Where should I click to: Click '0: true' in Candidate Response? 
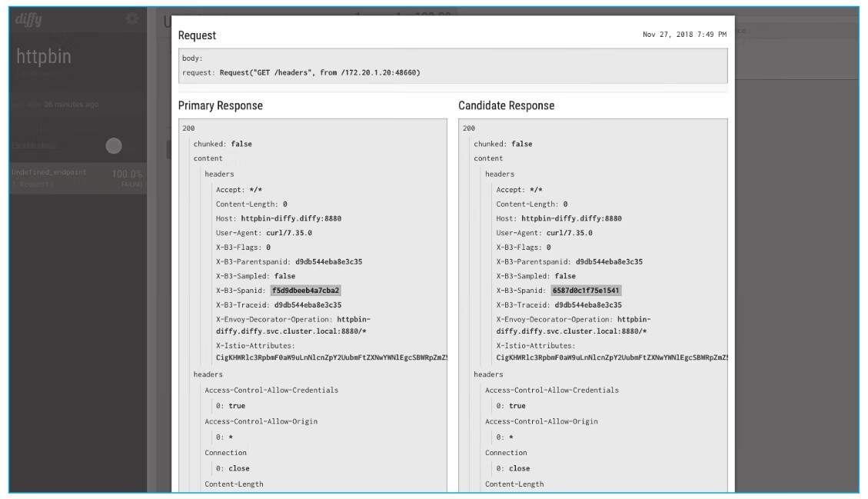(x=510, y=406)
